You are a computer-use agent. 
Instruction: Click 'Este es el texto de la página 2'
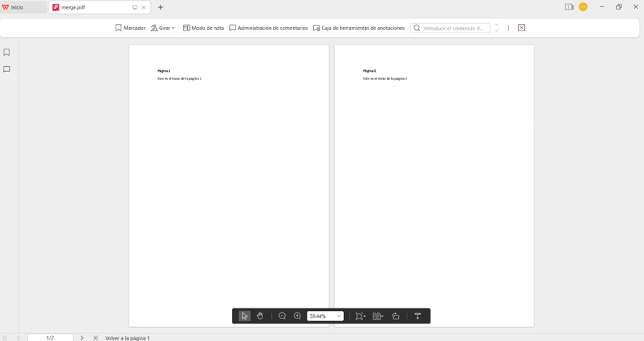point(385,79)
